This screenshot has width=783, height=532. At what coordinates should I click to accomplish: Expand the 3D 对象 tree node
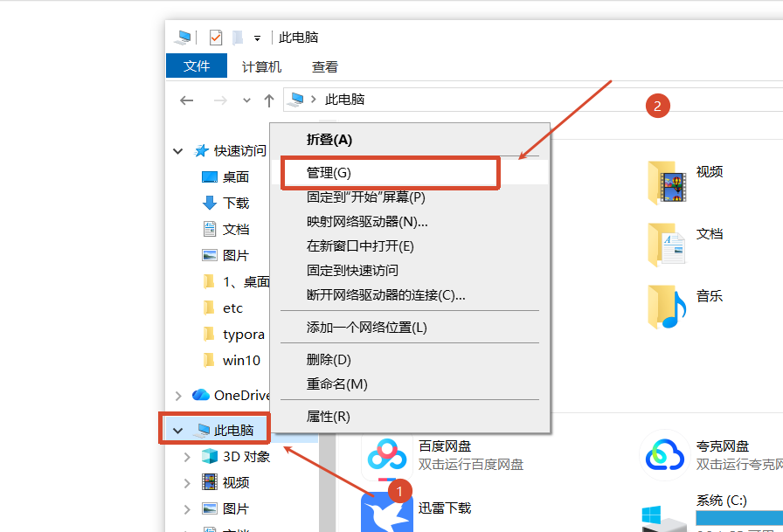(x=187, y=457)
